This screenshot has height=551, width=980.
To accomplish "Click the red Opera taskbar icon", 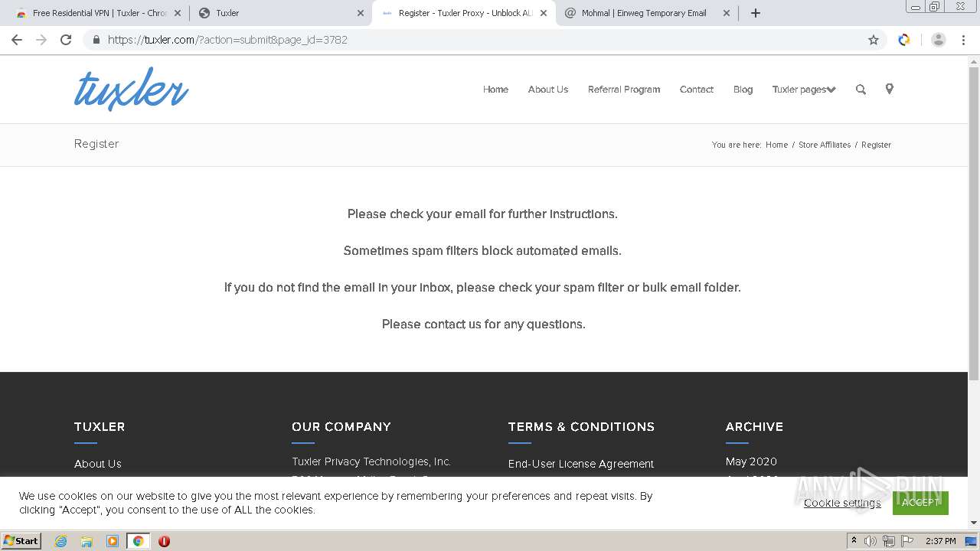I will click(x=164, y=541).
